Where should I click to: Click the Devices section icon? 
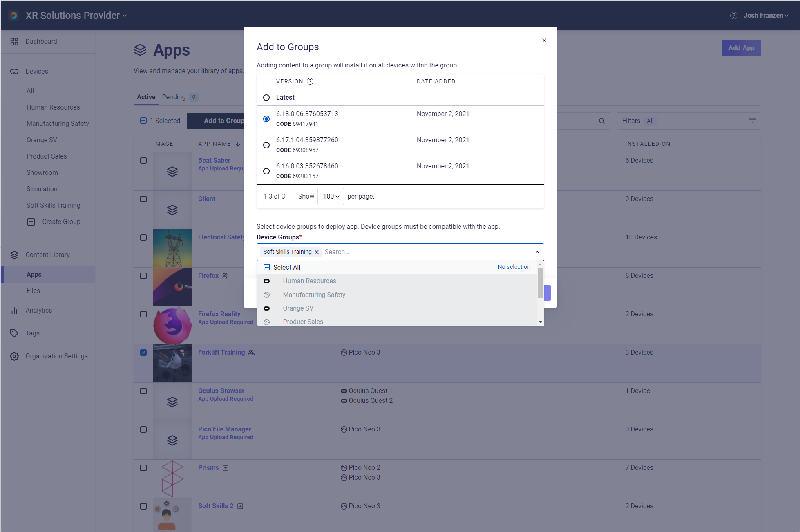tap(14, 71)
